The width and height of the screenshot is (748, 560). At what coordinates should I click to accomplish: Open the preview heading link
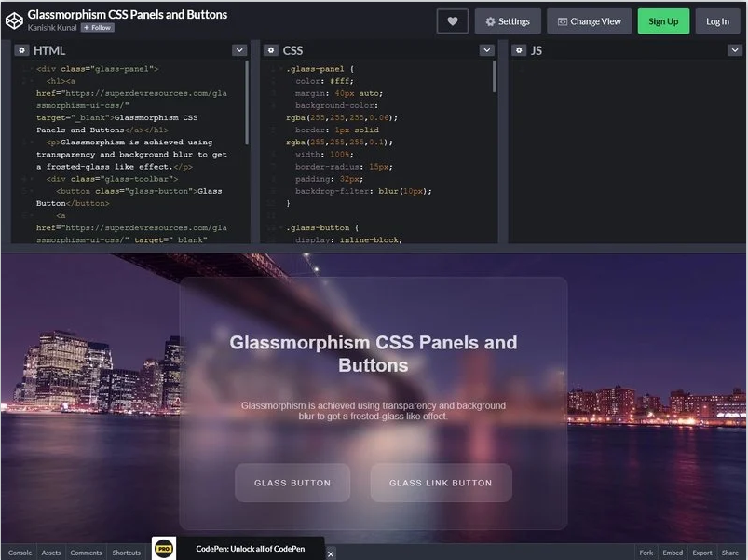(373, 353)
